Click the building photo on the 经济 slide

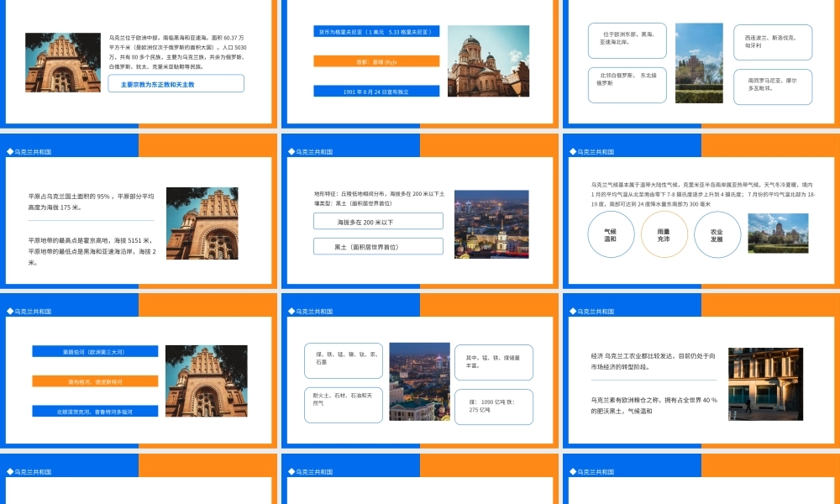765,384
